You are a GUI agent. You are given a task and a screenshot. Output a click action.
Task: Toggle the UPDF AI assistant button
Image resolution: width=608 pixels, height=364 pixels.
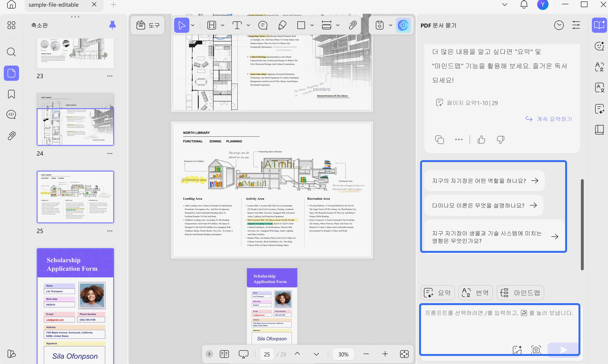coord(403,25)
